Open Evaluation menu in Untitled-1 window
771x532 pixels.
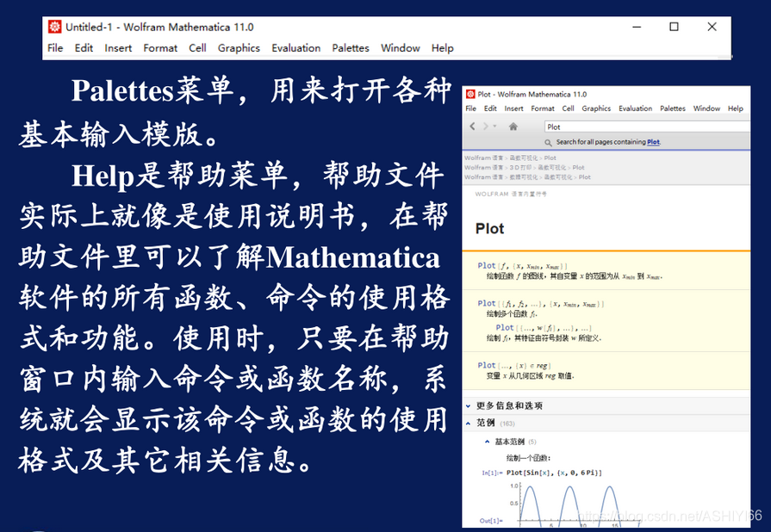pos(296,48)
